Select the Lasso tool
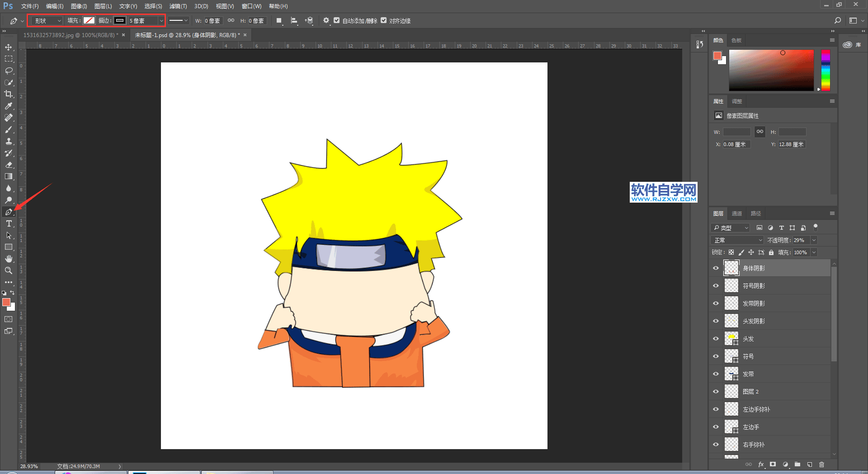868x474 pixels. (9, 71)
